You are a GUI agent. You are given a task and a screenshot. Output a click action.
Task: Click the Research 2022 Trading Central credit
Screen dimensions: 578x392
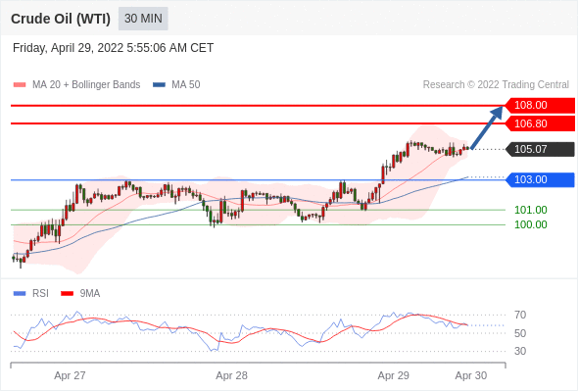[496, 85]
